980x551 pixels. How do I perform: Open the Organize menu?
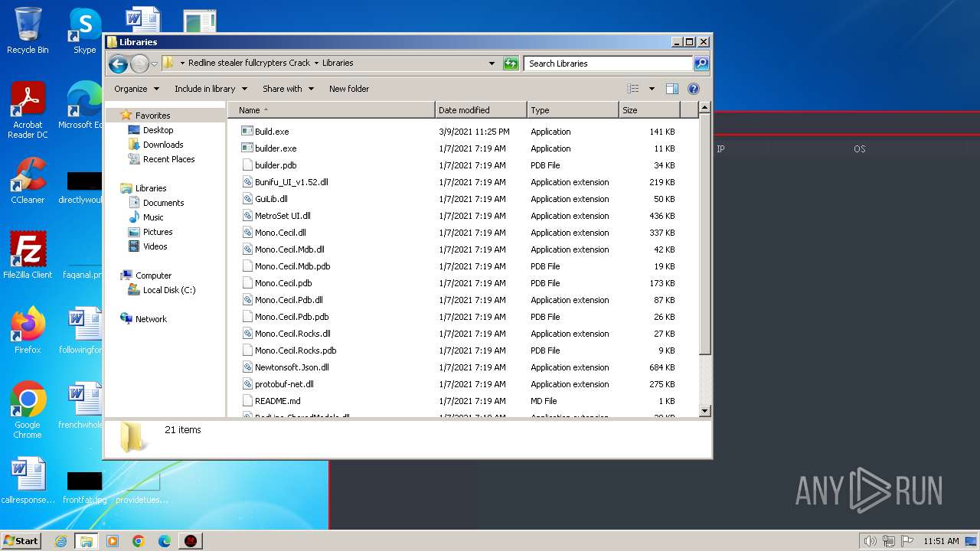[x=136, y=89]
